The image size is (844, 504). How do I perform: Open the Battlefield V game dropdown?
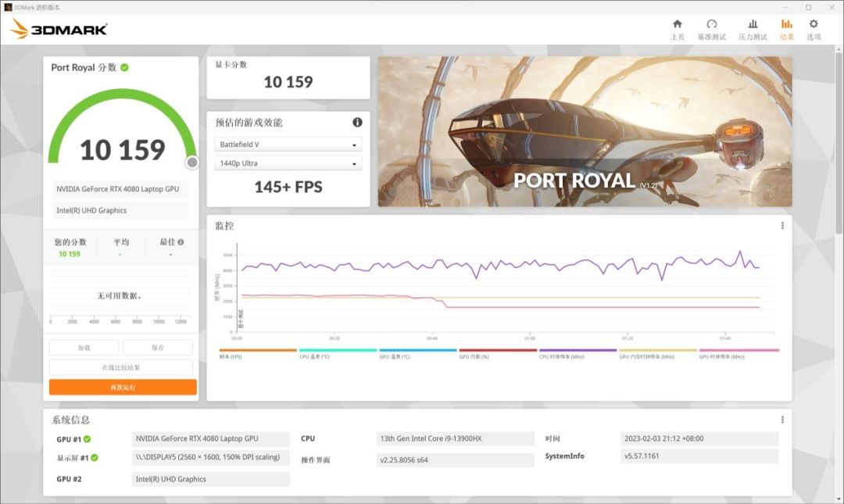click(288, 145)
